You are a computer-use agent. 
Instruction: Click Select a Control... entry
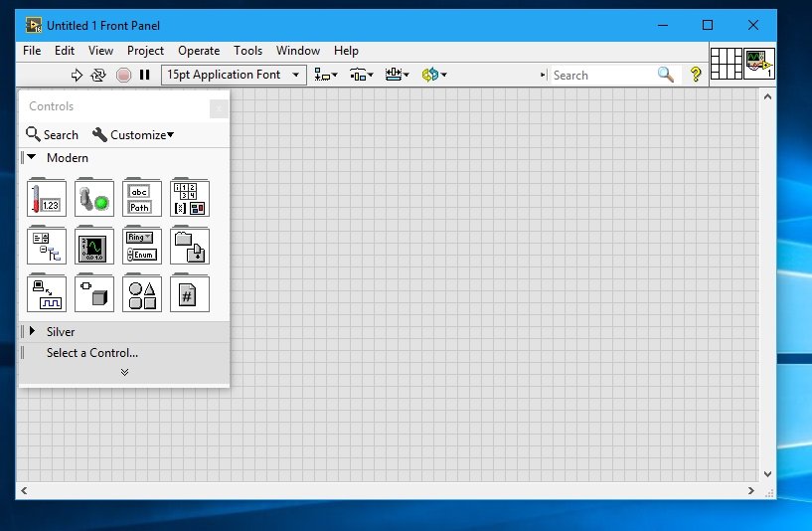pos(92,353)
